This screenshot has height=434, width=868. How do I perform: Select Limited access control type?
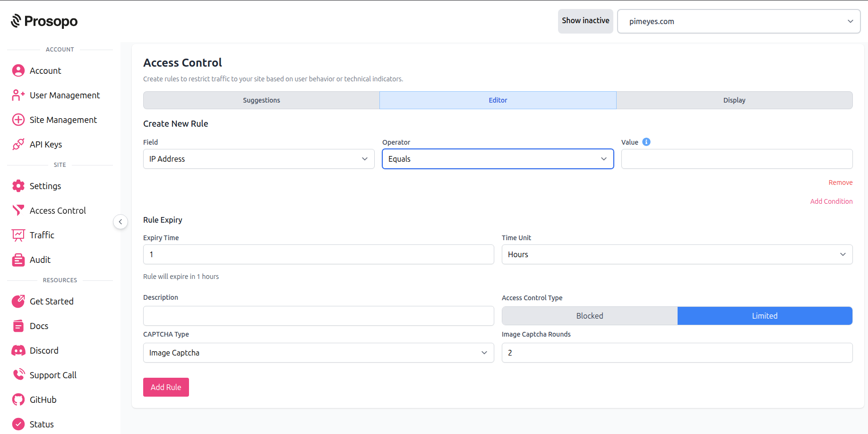pos(765,316)
